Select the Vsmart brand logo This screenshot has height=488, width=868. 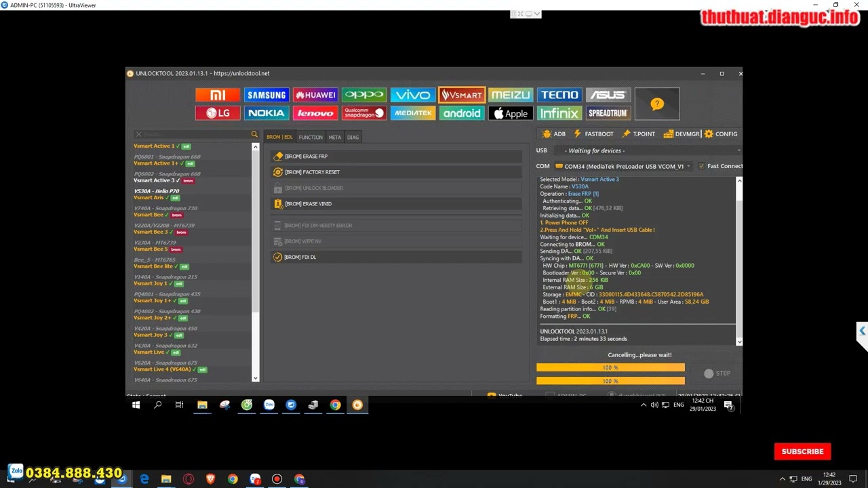[462, 95]
